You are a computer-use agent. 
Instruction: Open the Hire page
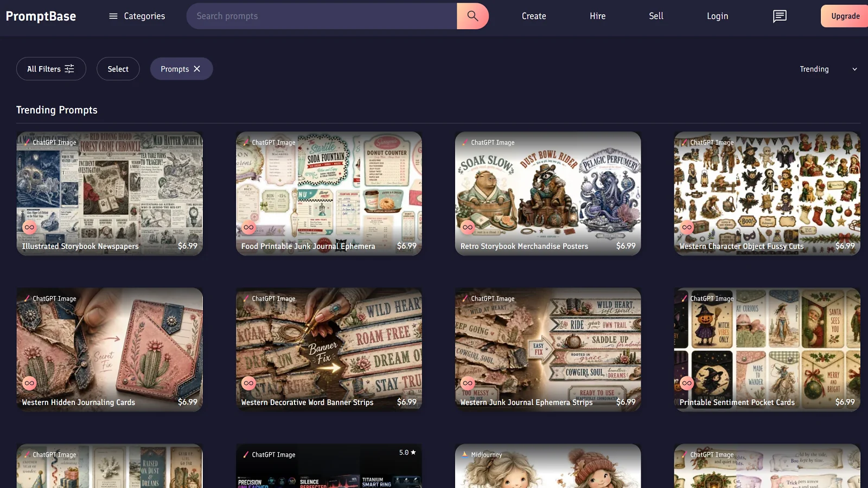pyautogui.click(x=598, y=16)
